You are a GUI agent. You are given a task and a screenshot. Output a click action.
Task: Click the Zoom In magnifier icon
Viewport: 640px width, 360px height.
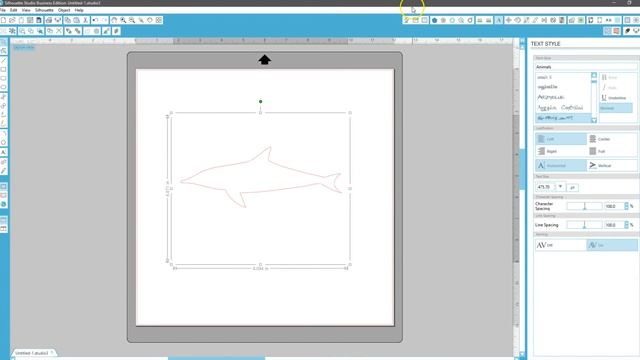point(123,20)
